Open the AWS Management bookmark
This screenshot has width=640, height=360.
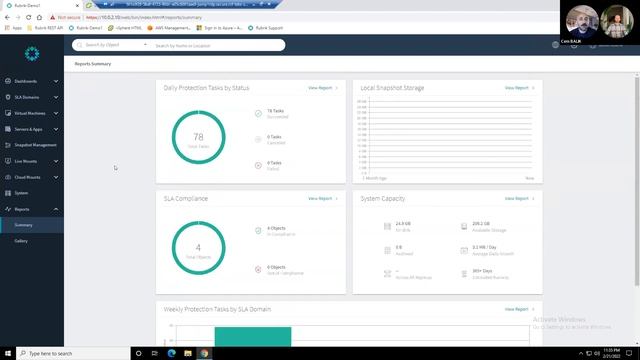tap(169, 28)
